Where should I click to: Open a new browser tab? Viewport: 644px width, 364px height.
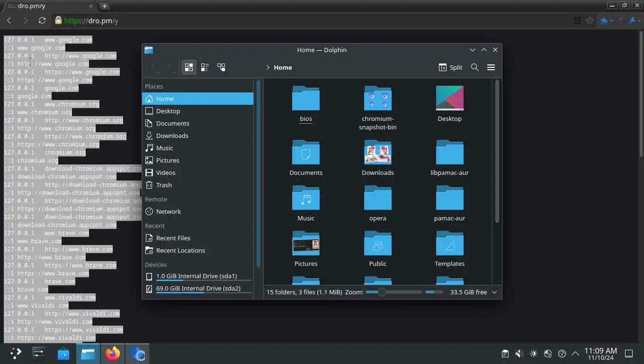104,6
